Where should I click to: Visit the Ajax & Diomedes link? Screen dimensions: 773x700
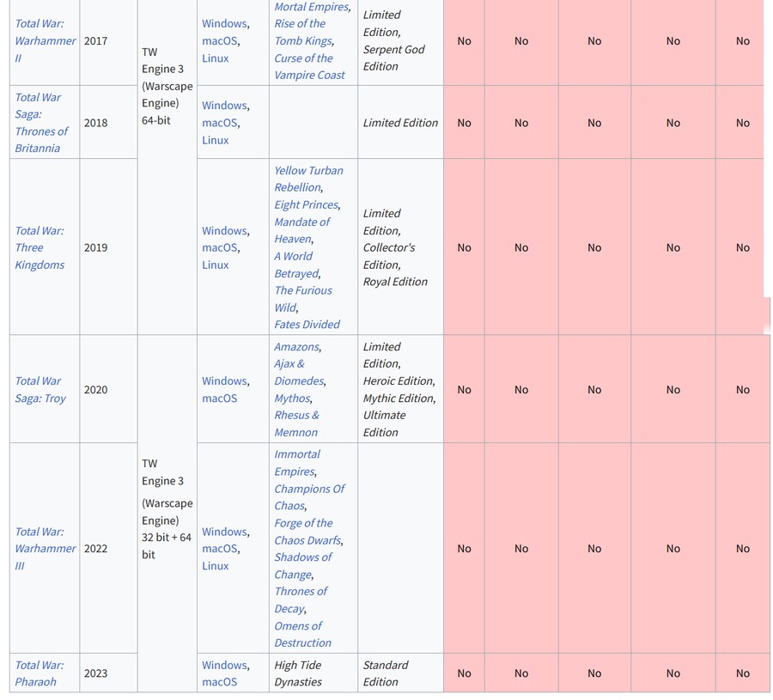[299, 372]
